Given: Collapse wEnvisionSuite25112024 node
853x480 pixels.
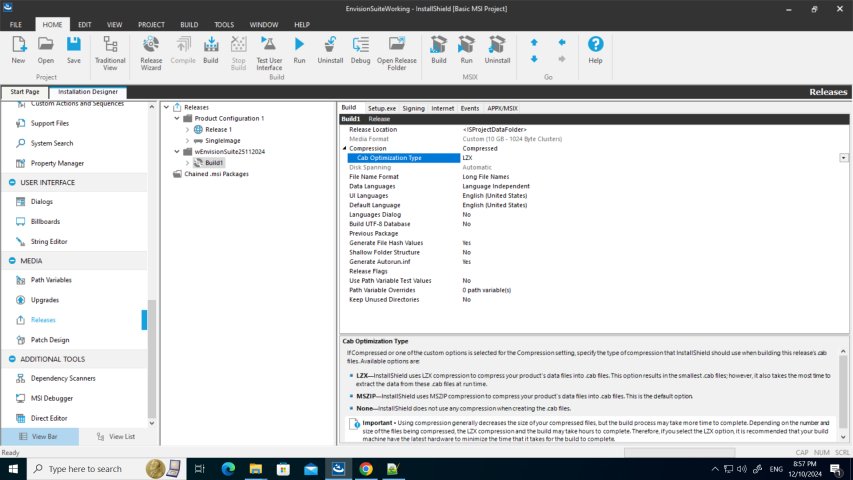Looking at the screenshot, I should coord(177,151).
